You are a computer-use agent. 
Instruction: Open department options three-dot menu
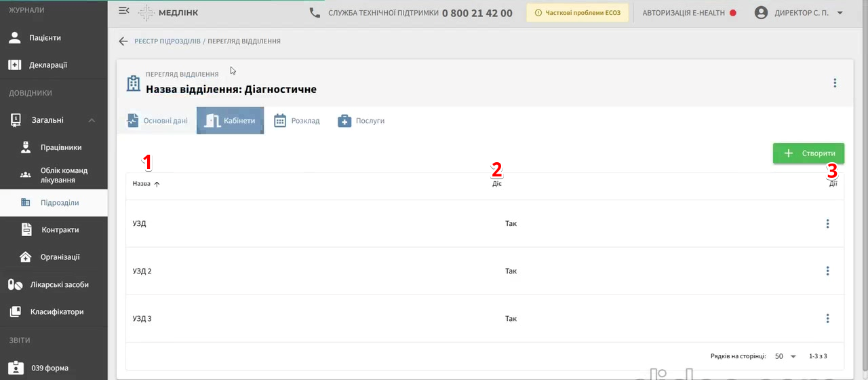tap(835, 83)
